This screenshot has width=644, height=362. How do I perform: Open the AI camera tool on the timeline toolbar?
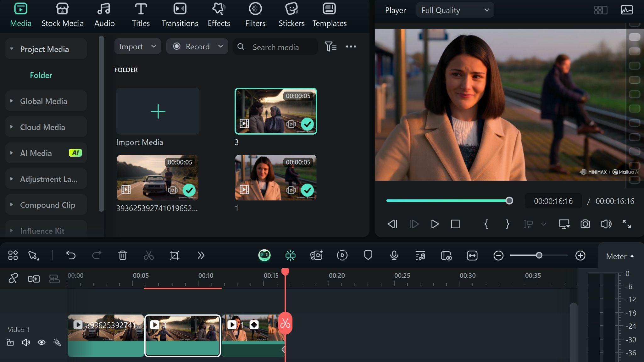click(x=316, y=255)
